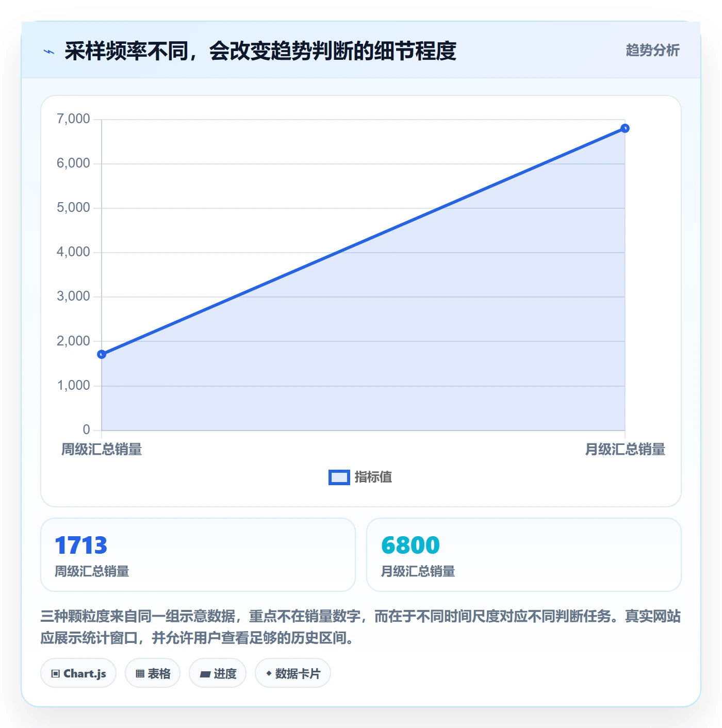The width and height of the screenshot is (722, 728).
Task: Click the 5,000 y-axis label
Action: (73, 208)
